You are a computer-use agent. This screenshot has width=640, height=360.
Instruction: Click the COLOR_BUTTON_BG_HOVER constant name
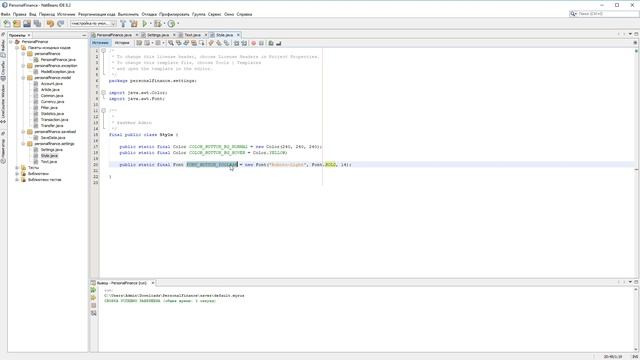217,153
